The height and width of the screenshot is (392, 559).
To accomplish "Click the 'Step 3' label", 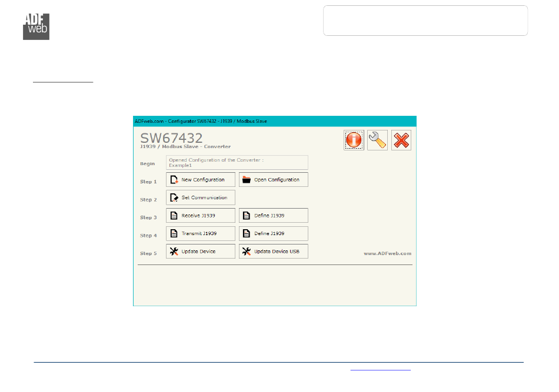I will 148,217.
